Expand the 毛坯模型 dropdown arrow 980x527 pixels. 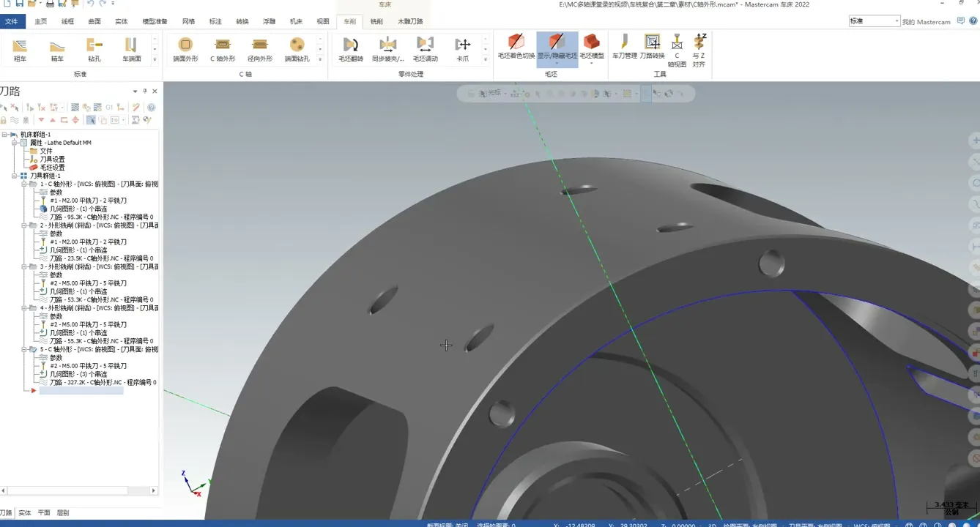[592, 64]
